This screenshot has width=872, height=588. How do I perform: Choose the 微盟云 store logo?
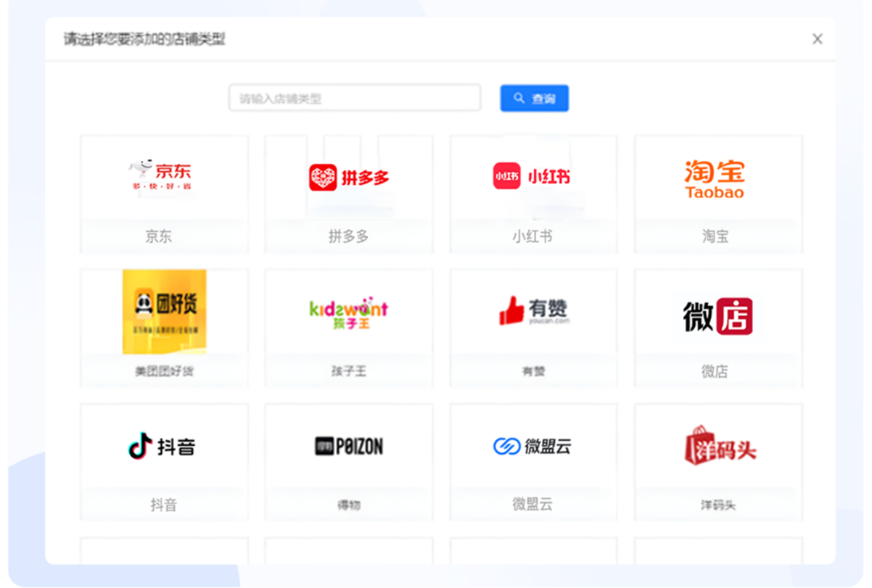click(x=532, y=447)
